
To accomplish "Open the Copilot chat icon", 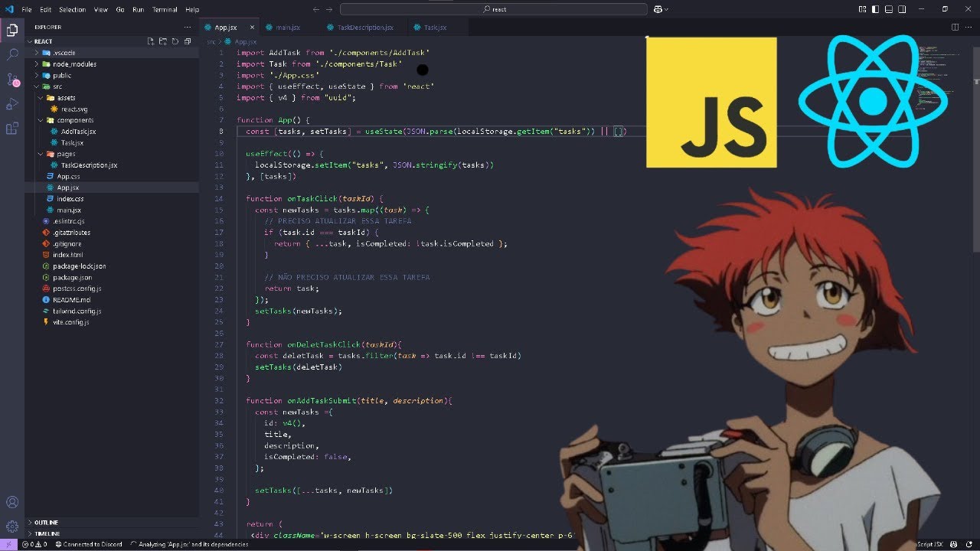I will 657,9.
